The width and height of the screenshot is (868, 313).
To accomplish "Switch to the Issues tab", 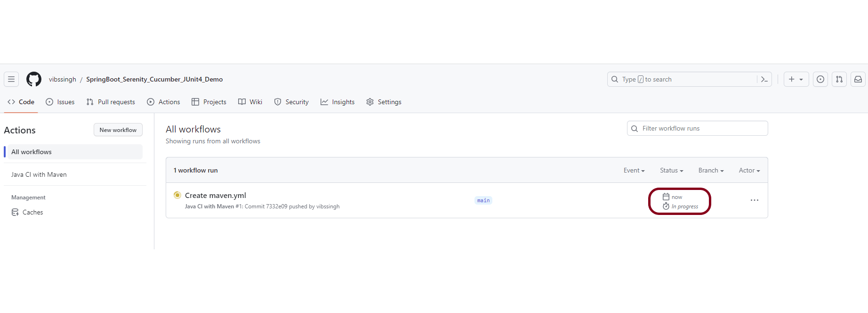I will click(60, 102).
